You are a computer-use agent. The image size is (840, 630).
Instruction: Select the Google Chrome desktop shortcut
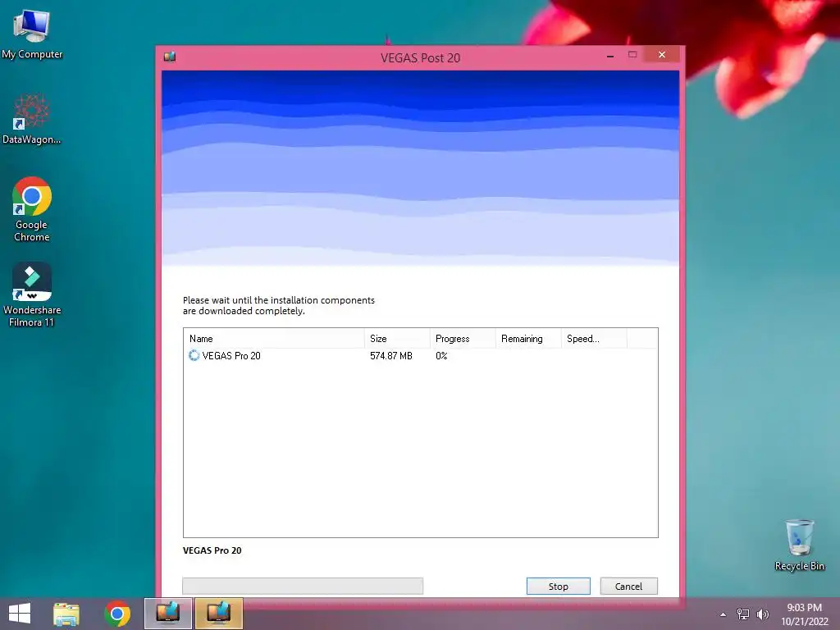32,209
